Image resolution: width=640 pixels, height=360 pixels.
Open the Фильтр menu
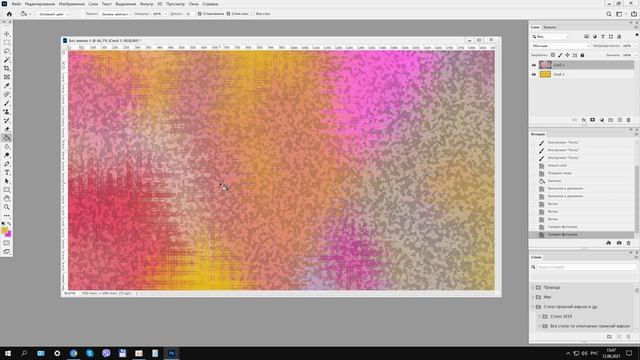coord(147,4)
